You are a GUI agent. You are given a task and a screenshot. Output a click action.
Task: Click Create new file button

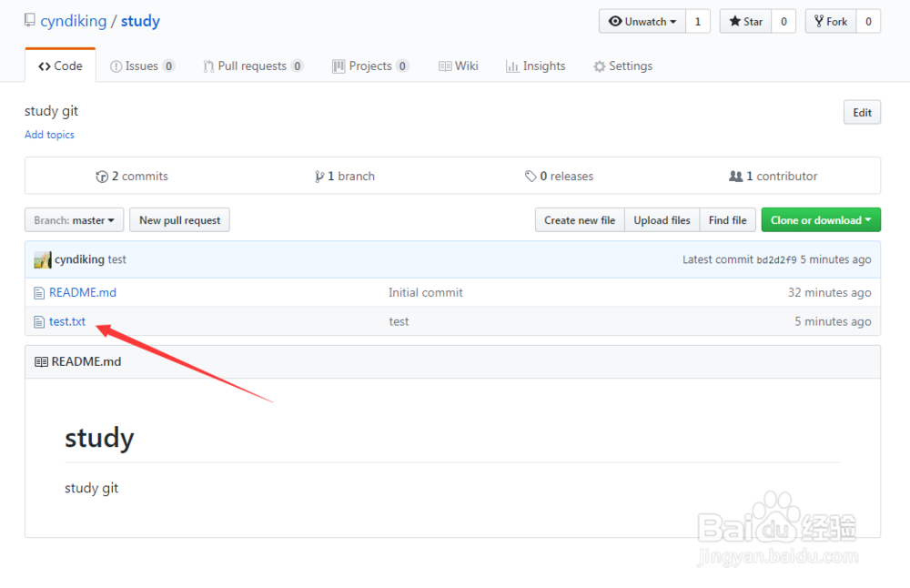(x=580, y=220)
